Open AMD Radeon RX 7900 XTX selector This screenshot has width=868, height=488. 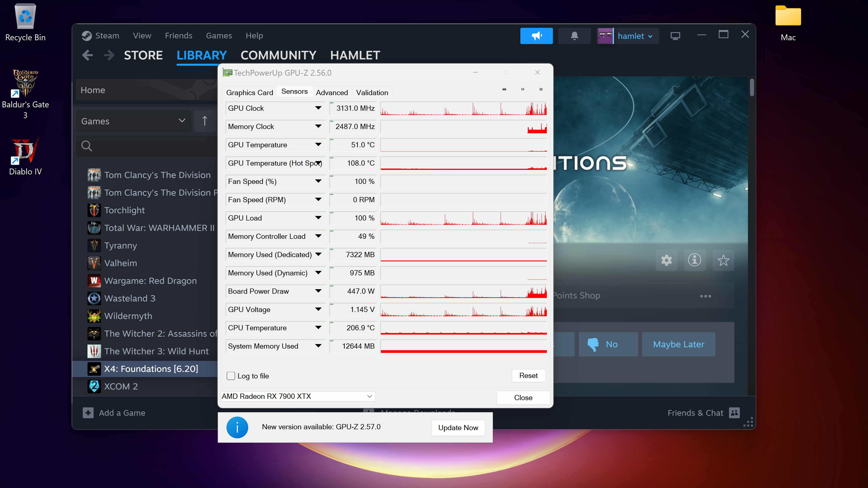point(298,396)
